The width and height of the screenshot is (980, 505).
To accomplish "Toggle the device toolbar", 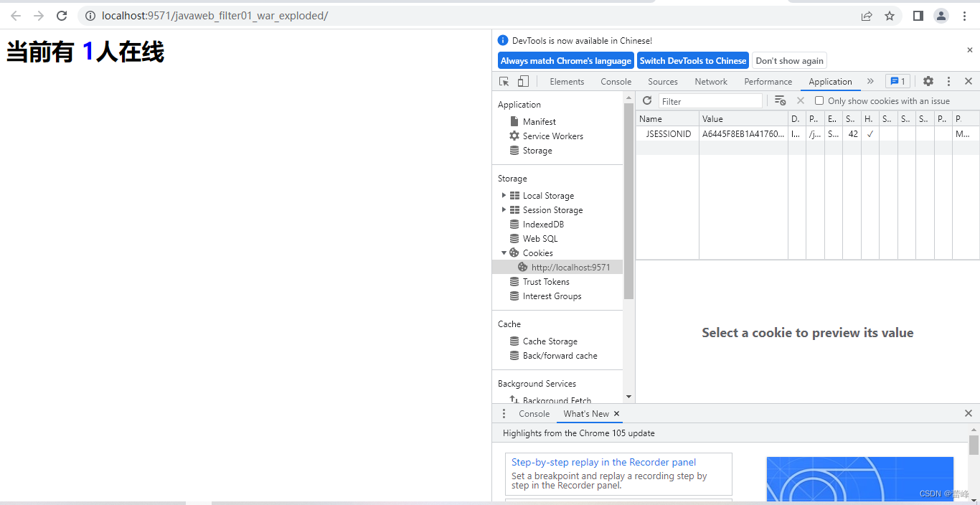I will click(x=523, y=81).
